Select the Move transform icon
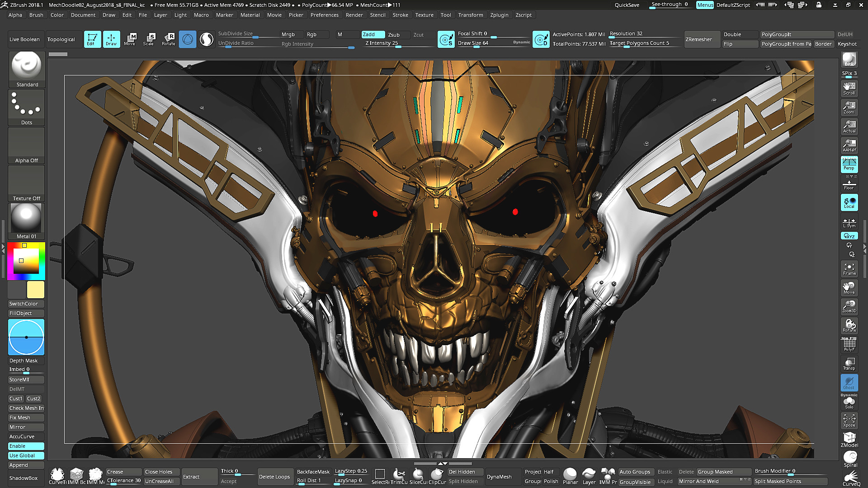 point(130,39)
